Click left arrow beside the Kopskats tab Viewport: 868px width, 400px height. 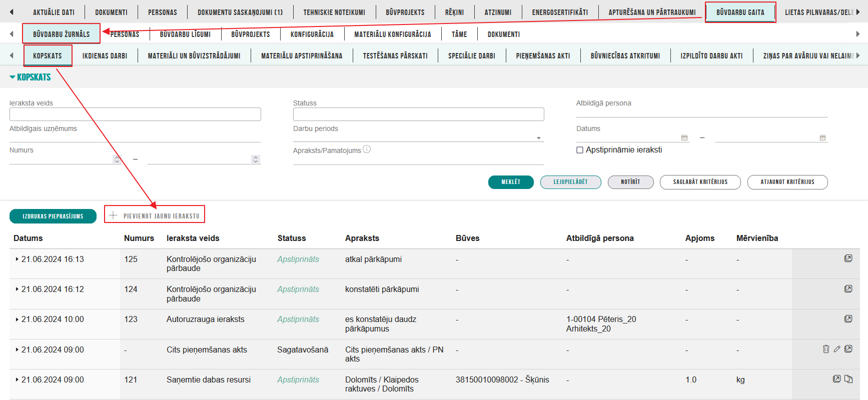tap(12, 55)
